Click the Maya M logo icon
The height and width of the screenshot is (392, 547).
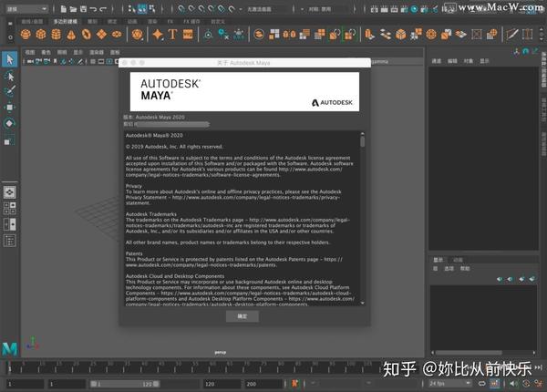tap(10, 349)
